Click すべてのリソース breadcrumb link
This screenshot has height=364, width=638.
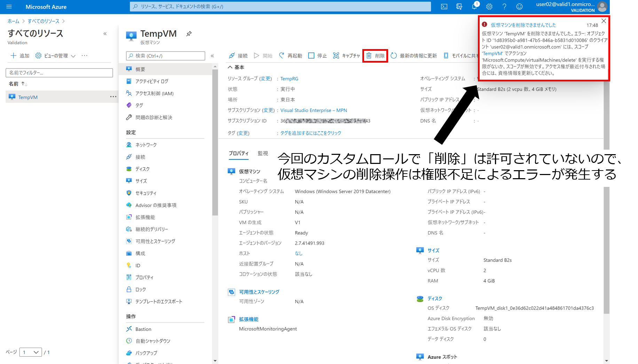(44, 21)
